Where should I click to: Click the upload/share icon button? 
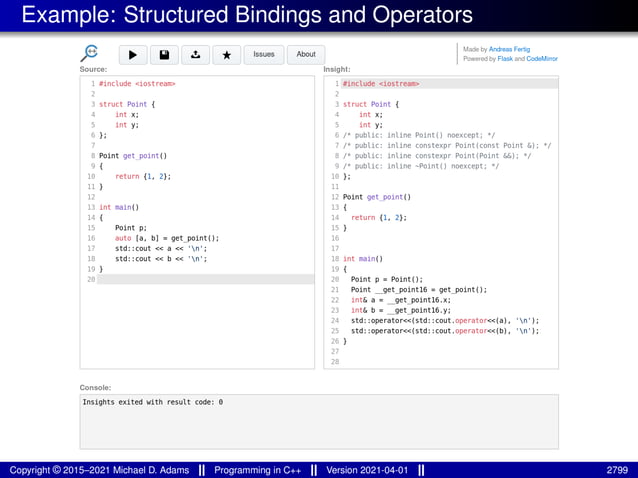[x=196, y=55]
